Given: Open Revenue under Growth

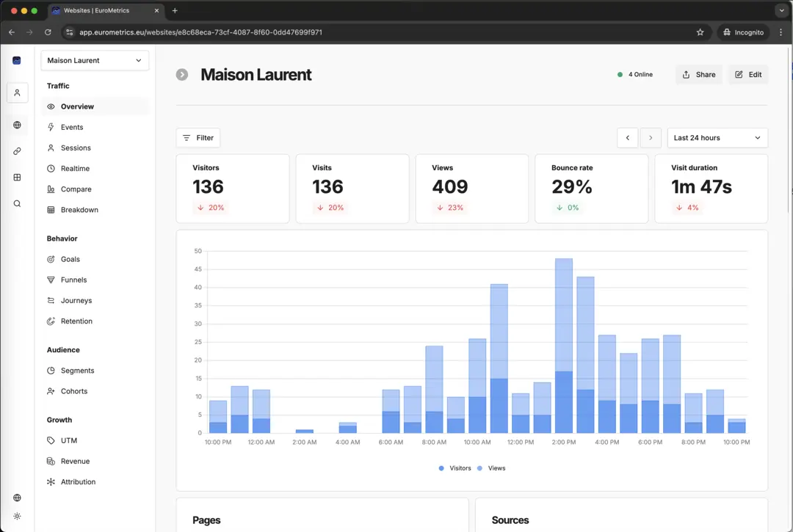Looking at the screenshot, I should (x=95, y=462).
